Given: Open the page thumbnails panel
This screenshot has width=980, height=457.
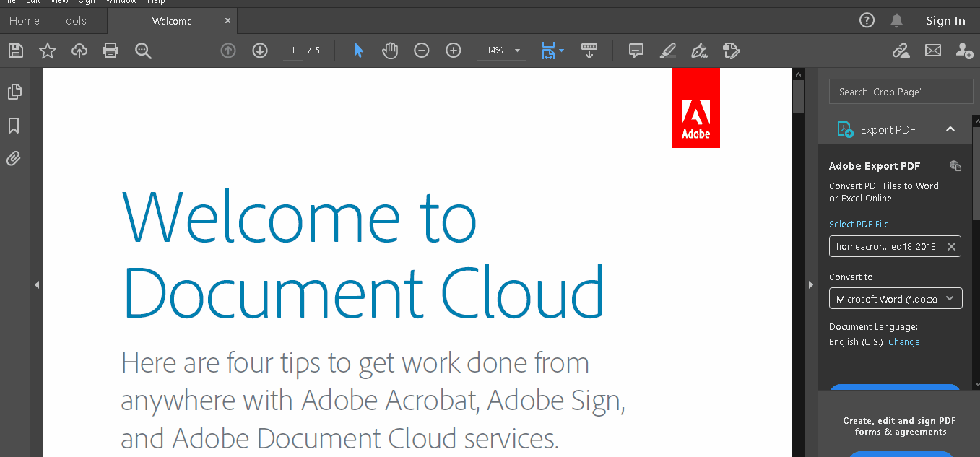Looking at the screenshot, I should pyautogui.click(x=14, y=92).
